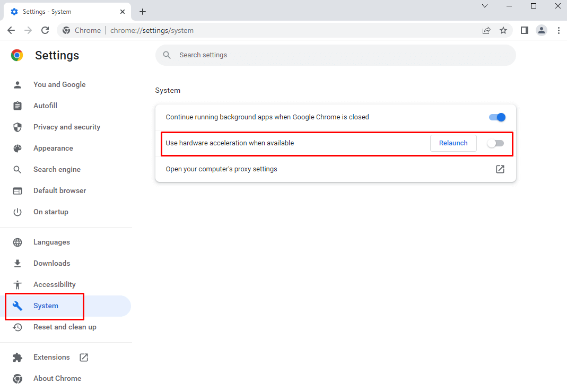The height and width of the screenshot is (392, 567).
Task: Go back using the back arrow
Action: click(11, 30)
